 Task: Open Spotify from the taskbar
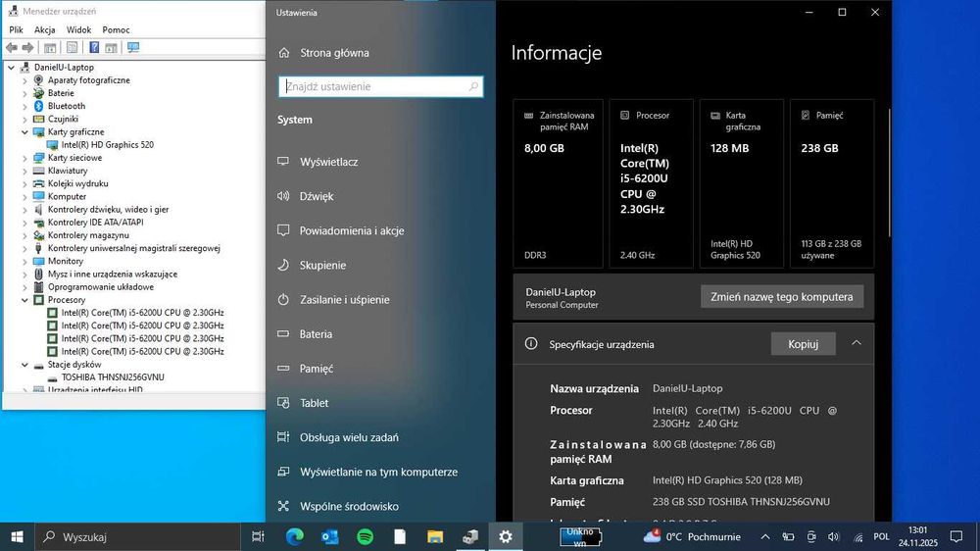(365, 536)
